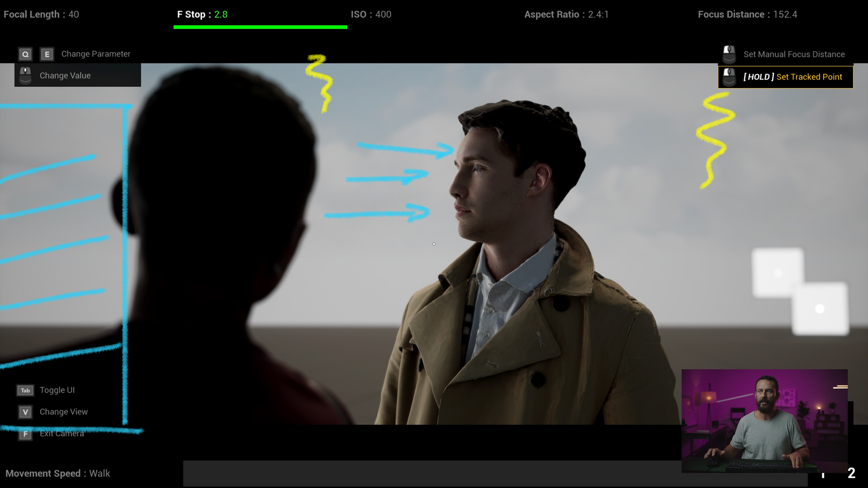Viewport: 868px width, 488px height.
Task: Click the Movement Speed Walk label
Action: click(x=57, y=474)
